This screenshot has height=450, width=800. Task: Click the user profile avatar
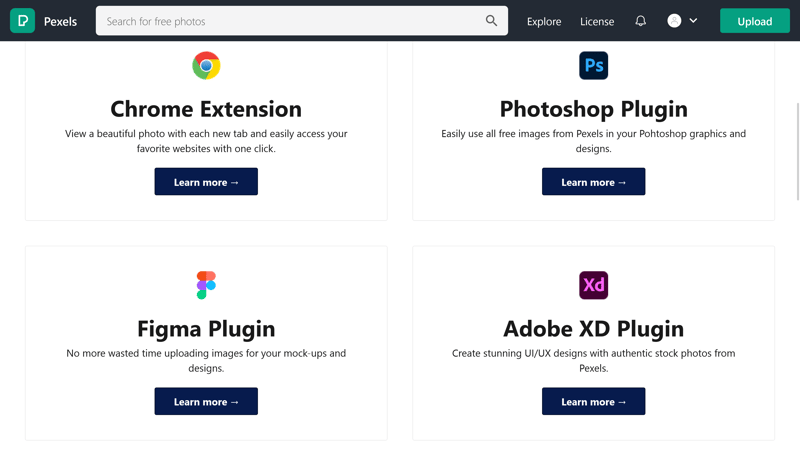click(674, 21)
